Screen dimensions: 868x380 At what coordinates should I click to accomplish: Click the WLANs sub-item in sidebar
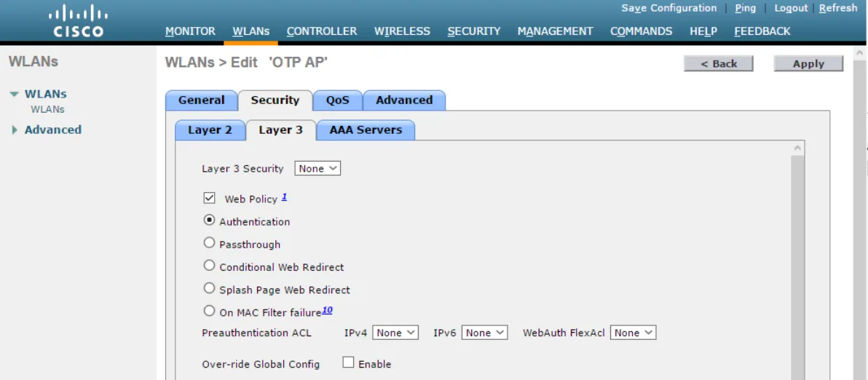point(47,109)
